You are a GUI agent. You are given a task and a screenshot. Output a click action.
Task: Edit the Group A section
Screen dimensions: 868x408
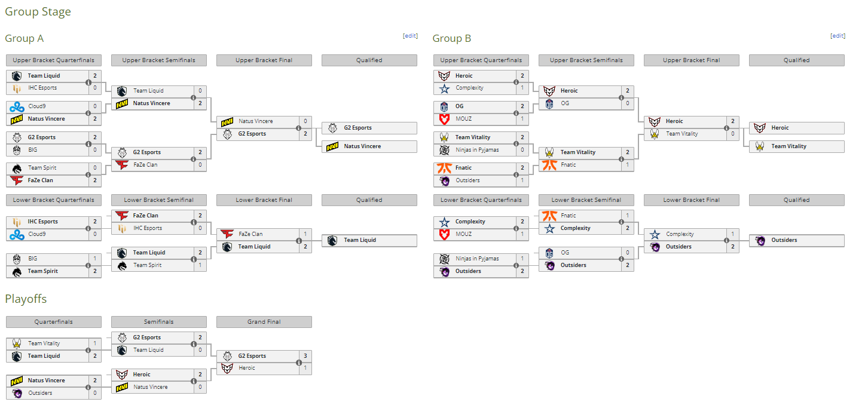(411, 36)
